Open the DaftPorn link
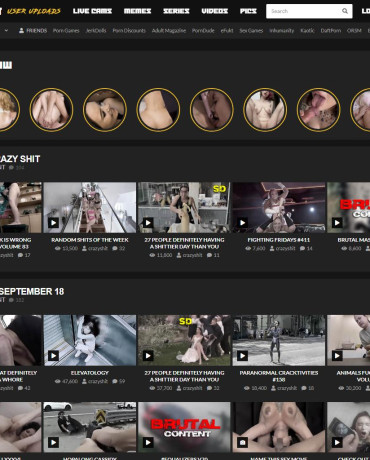Viewport: 370px width, 460px height. tap(331, 30)
